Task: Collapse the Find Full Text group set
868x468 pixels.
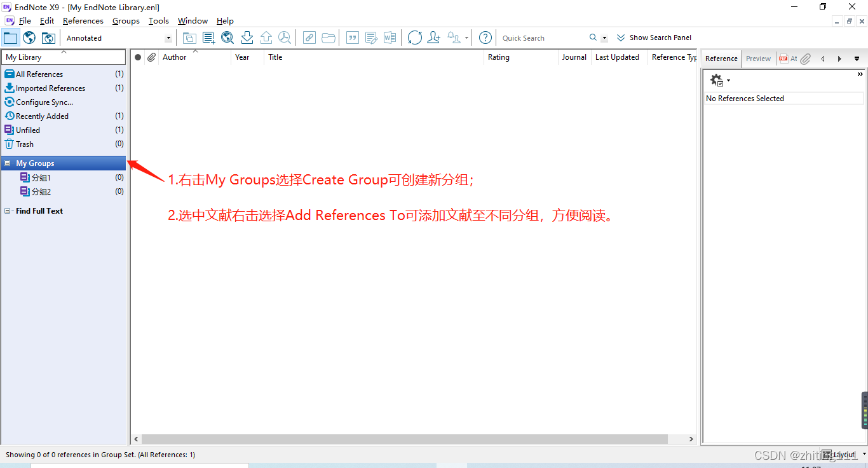Action: tap(8, 211)
